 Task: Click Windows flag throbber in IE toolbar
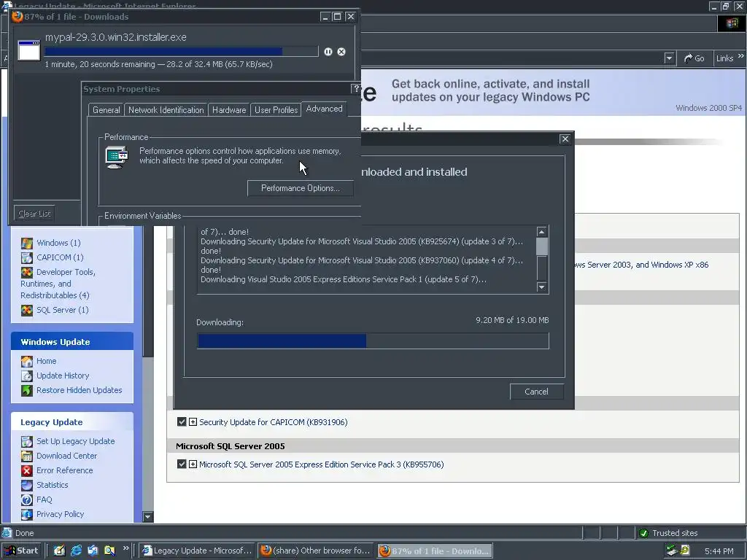coord(732,23)
